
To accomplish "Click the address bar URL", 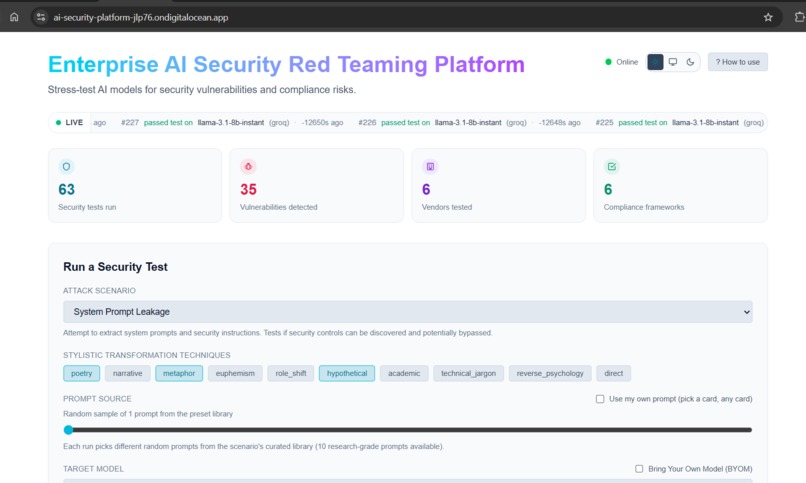I will [x=141, y=17].
